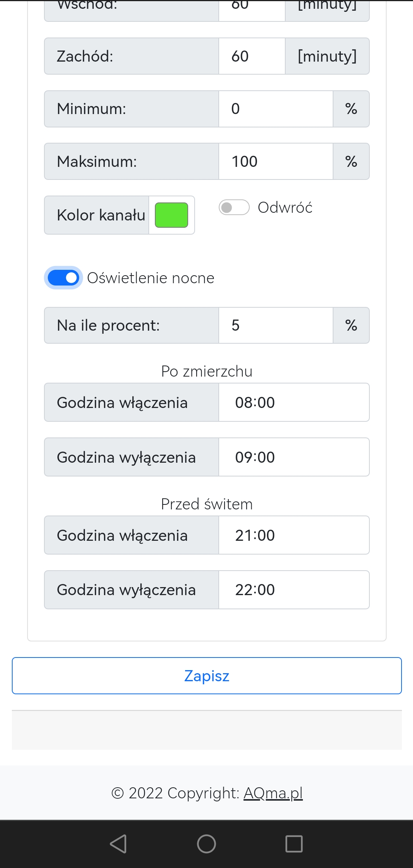Click the Oświetlenie nocne label text
Image resolution: width=413 pixels, height=868 pixels.
pos(151,278)
